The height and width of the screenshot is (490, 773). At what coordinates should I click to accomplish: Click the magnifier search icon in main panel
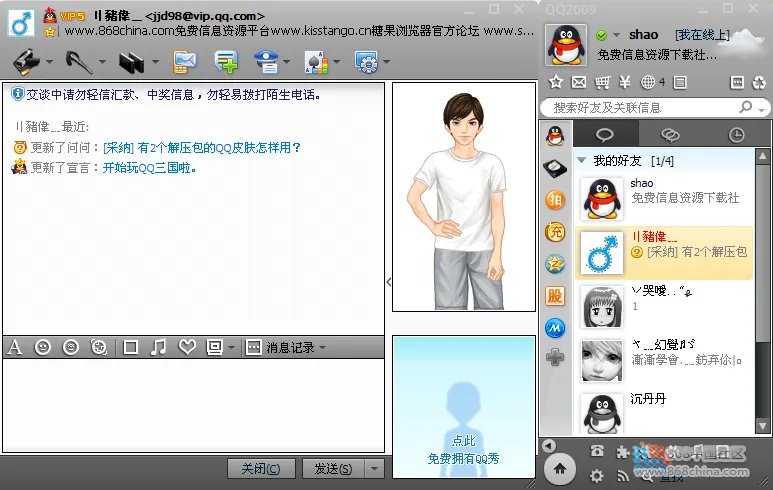746,107
